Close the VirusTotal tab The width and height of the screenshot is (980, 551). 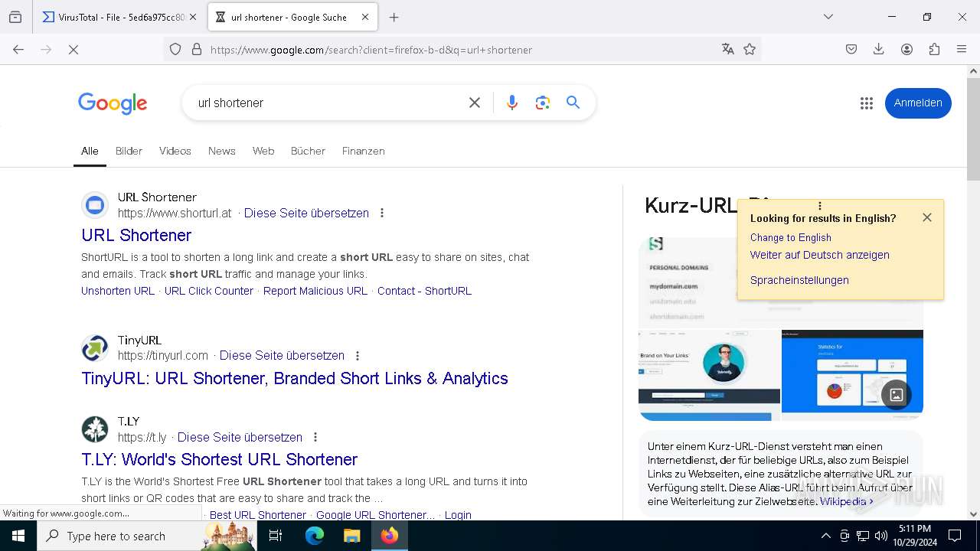coord(193,17)
